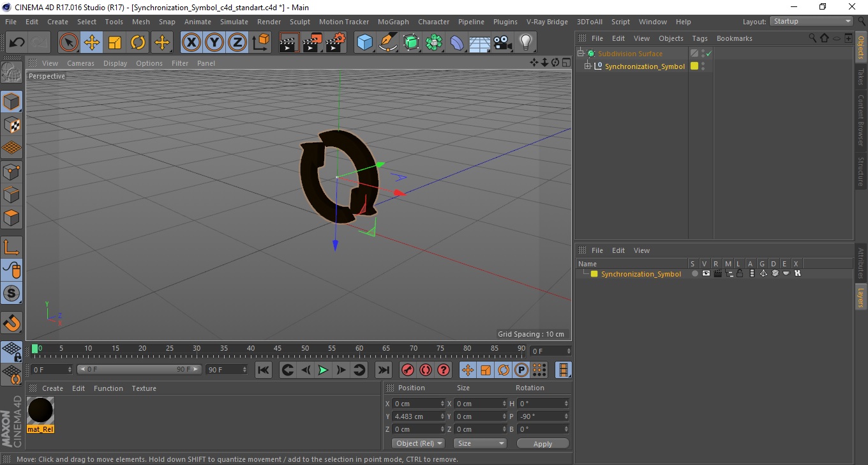Click the timeline frame marker at 45
The width and height of the screenshot is (868, 465).
[278, 349]
